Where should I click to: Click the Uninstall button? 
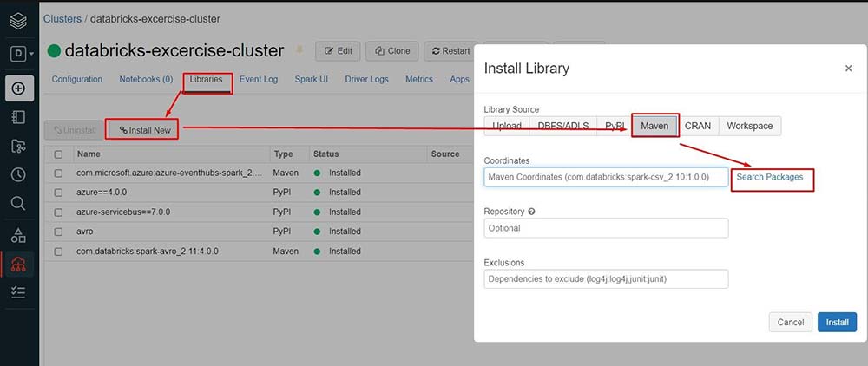(74, 130)
